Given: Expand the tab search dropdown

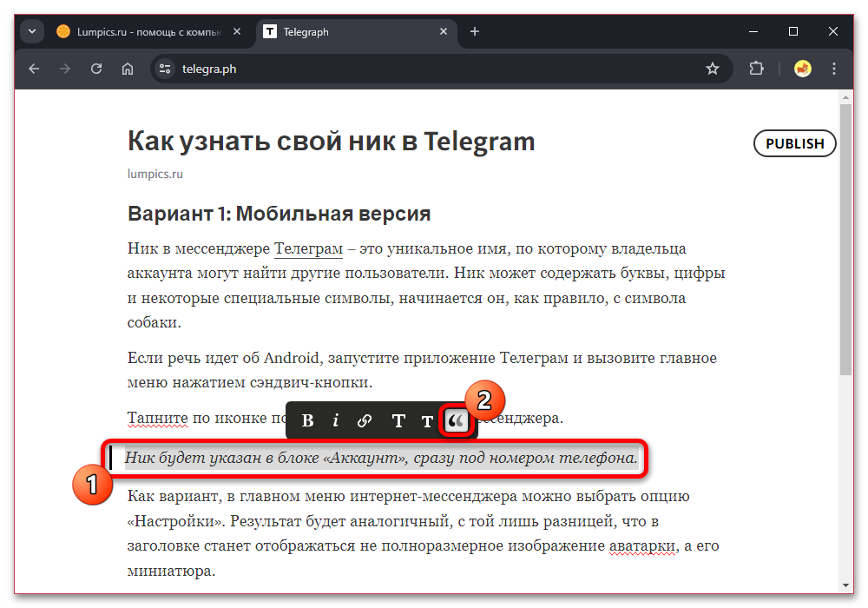Looking at the screenshot, I should tap(32, 31).
